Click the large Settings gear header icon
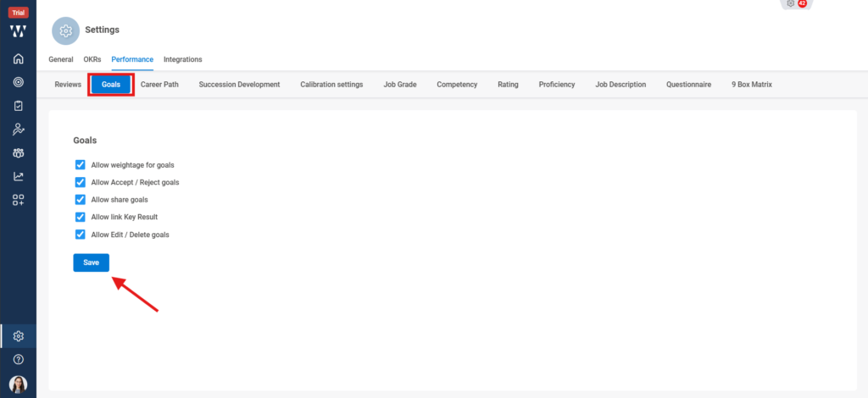Screen dimensions: 868x398 66,30
